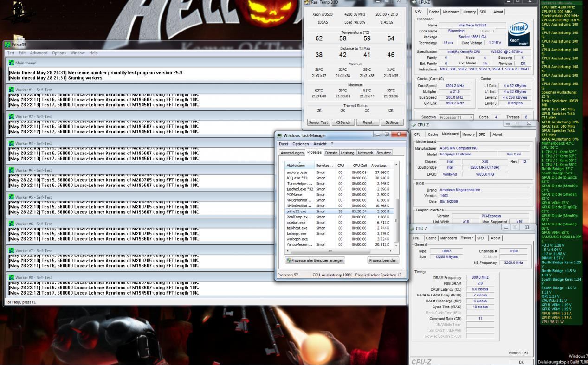Click the Intel Xeon W3520 name field
The height and width of the screenshot is (365, 588).
click(x=472, y=25)
